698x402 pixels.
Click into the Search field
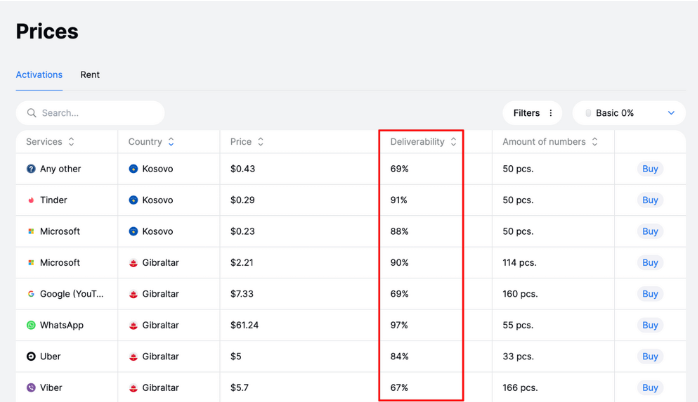pyautogui.click(x=95, y=113)
